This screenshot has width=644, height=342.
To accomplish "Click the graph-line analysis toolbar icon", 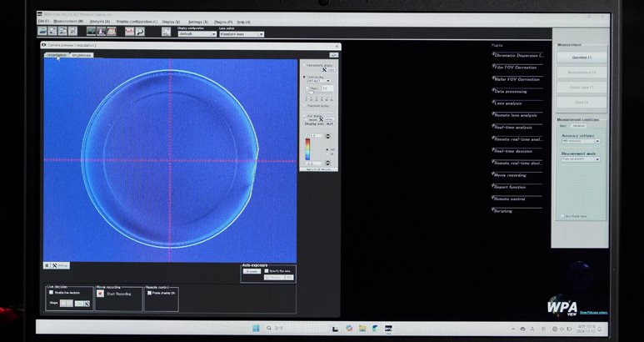I will (91, 31).
